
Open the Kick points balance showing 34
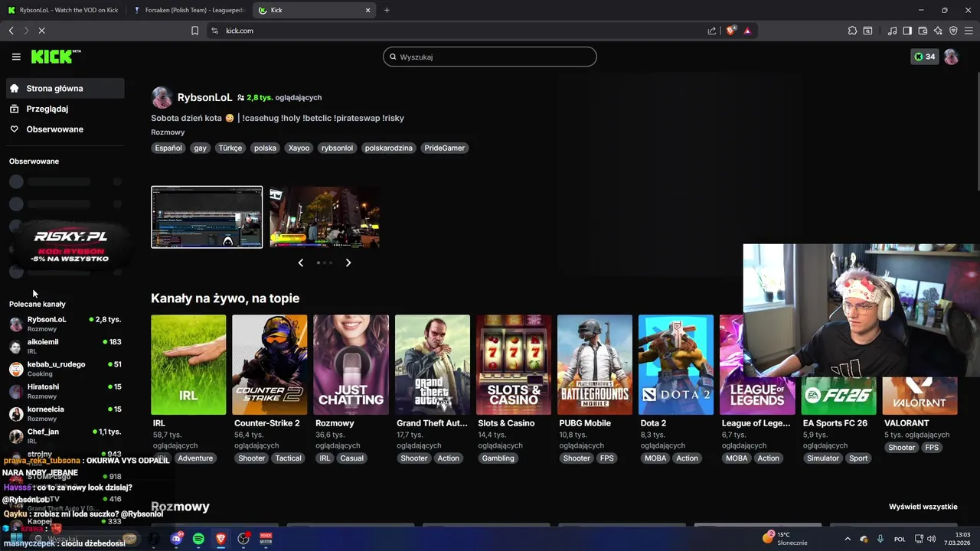(x=924, y=57)
